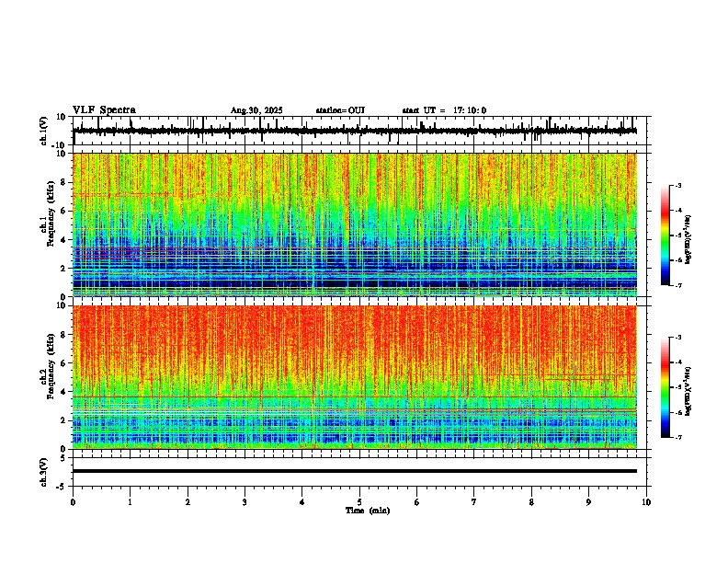Click the "7" tick on the time axis
Viewport: 728px width, 563px height.
(x=474, y=502)
